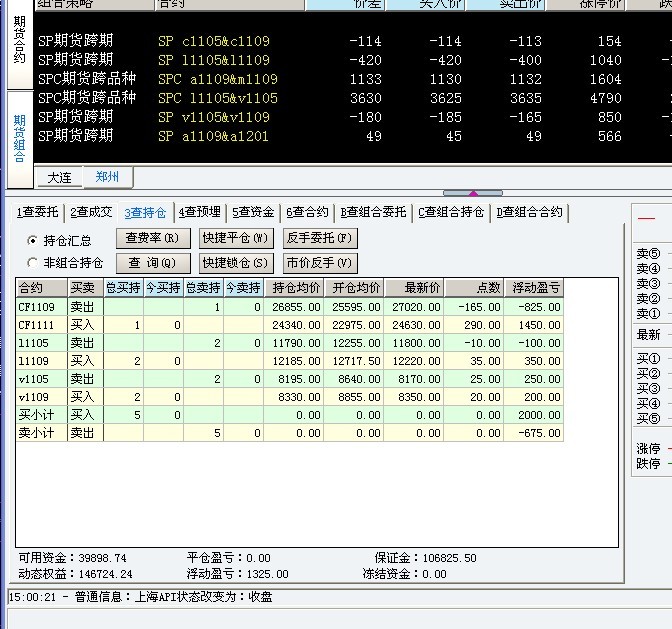The width and height of the screenshot is (672, 629).
Task: Click the 卖① quote level label
Action: click(648, 314)
